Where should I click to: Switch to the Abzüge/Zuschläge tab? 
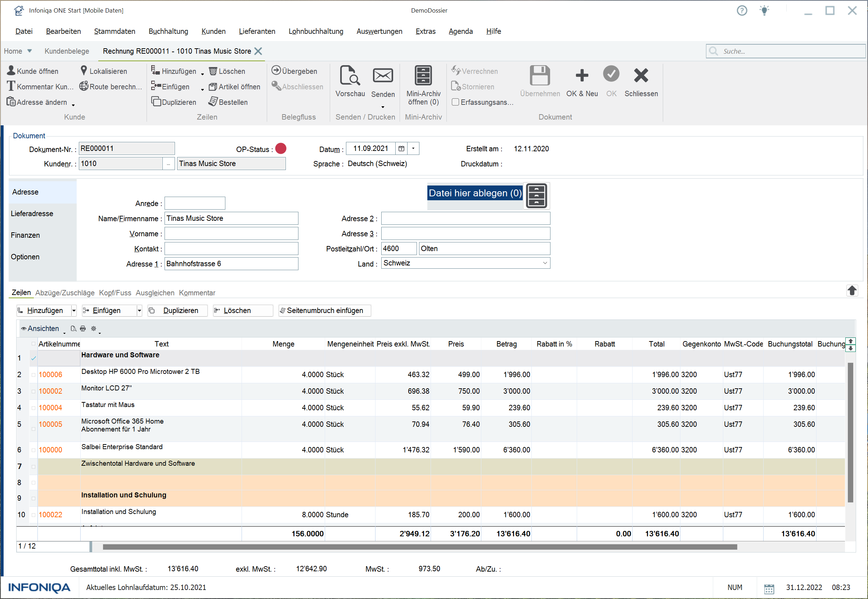point(64,293)
